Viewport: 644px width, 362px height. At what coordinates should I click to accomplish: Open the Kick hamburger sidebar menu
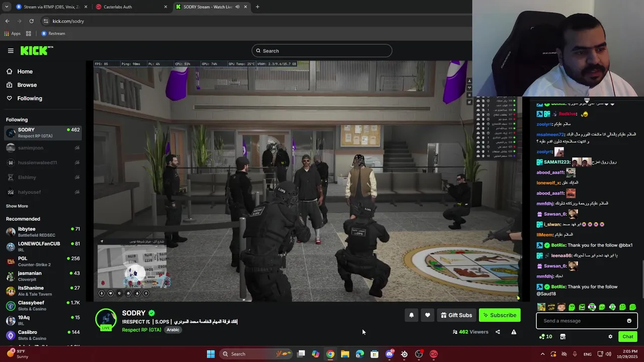click(11, 51)
